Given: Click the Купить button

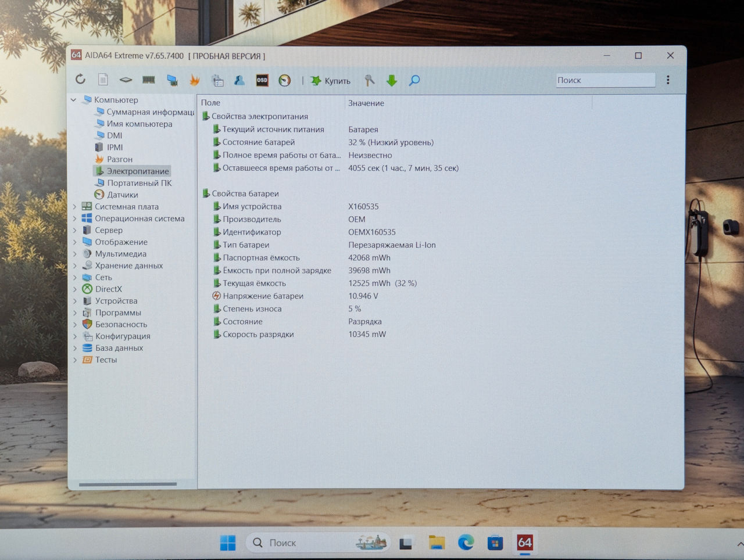Looking at the screenshot, I should pos(331,81).
